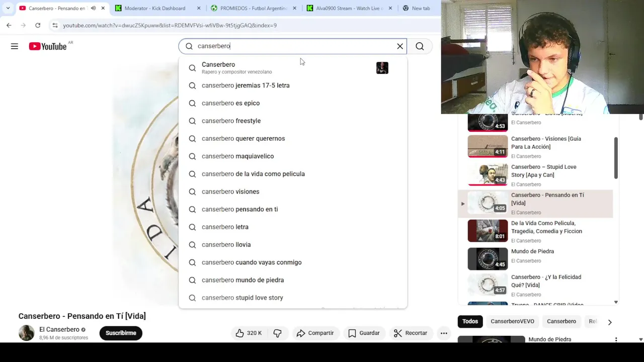Reload the page with the refresh icon
The height and width of the screenshot is (362, 644).
pos(38,25)
